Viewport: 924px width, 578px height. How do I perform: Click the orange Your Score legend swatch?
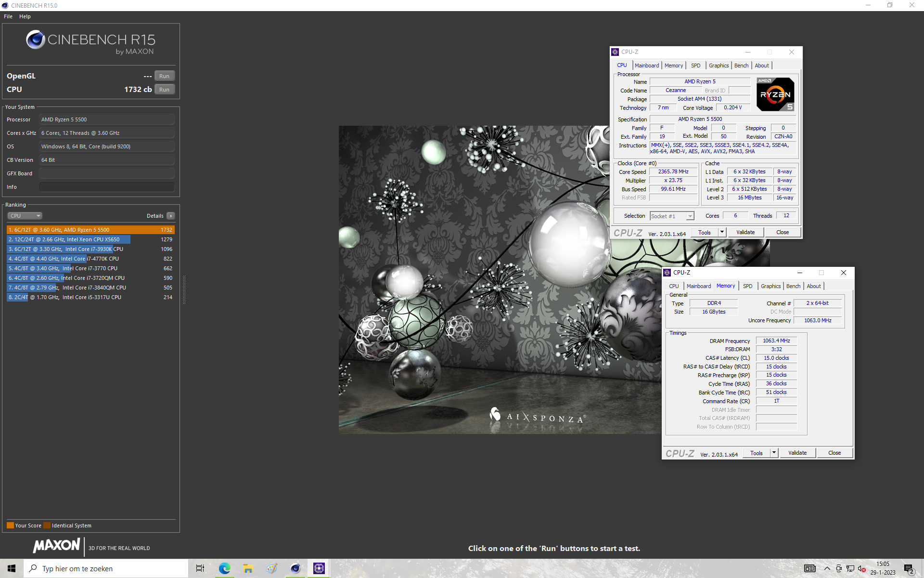[10, 525]
